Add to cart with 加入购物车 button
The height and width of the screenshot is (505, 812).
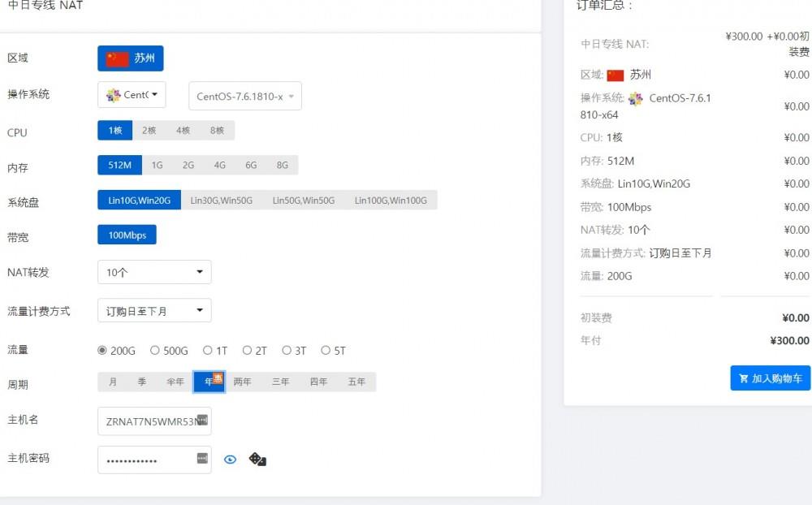click(770, 378)
